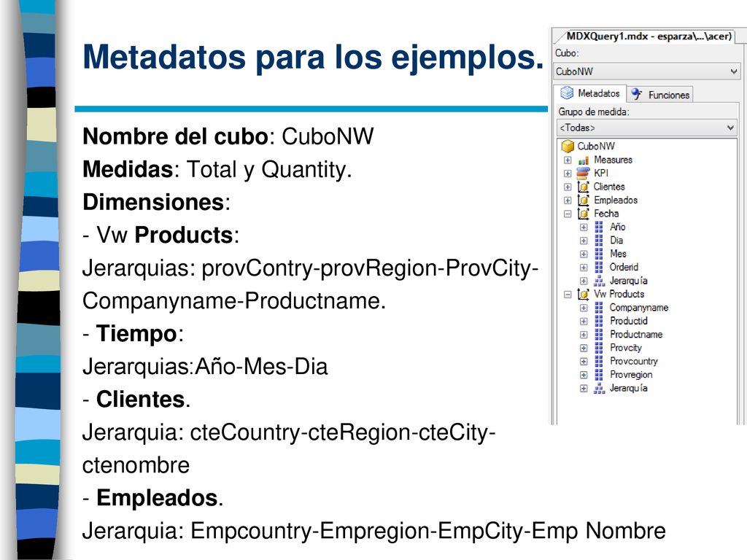Click the Productid attribute grid icon
This screenshot has height=560, width=747.
click(599, 322)
